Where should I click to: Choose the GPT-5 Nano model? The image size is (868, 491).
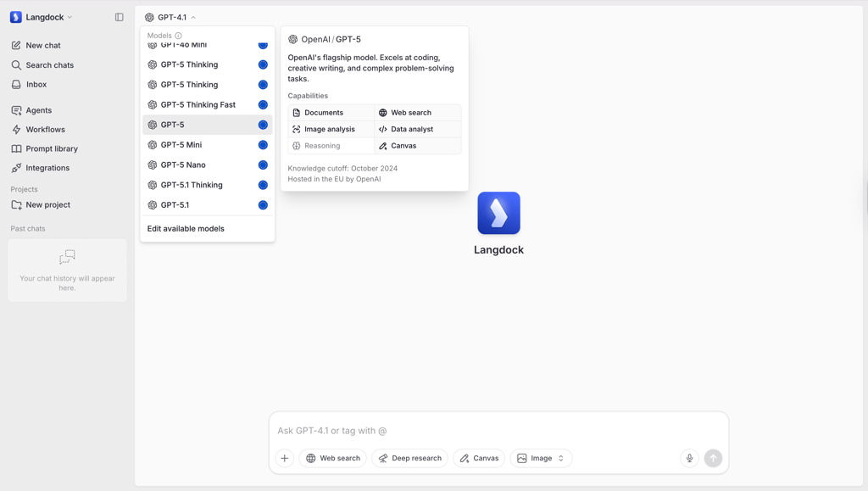pos(208,165)
